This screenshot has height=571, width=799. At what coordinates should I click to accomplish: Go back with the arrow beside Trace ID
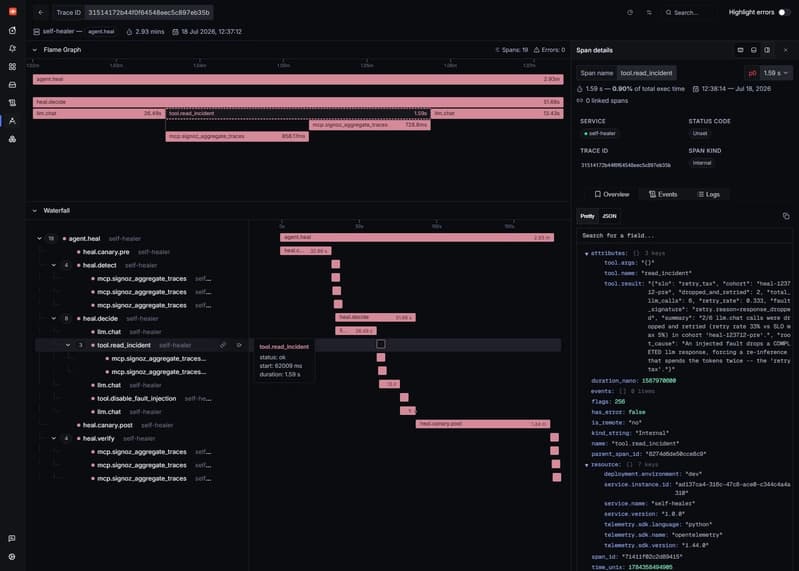coord(41,12)
